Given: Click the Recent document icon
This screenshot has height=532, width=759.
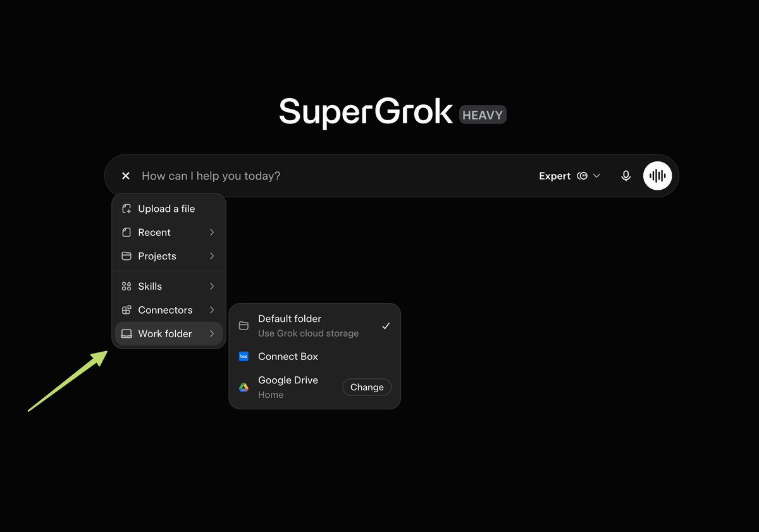Looking at the screenshot, I should [x=126, y=232].
